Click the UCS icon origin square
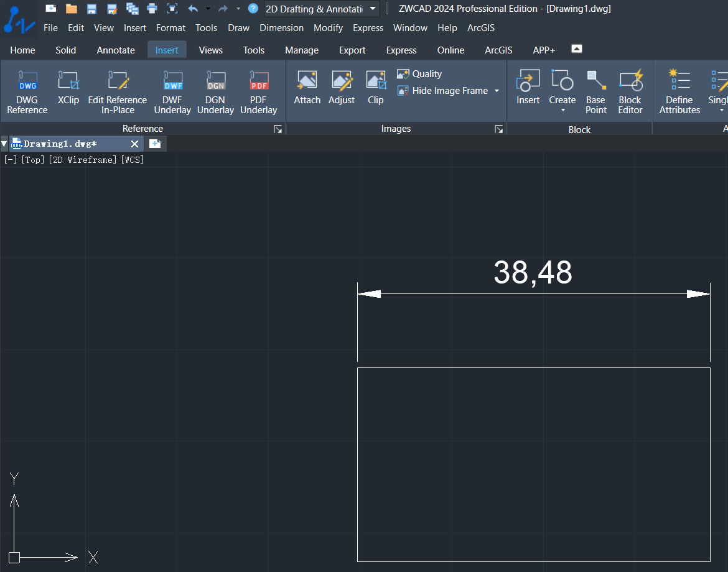 (x=14, y=557)
